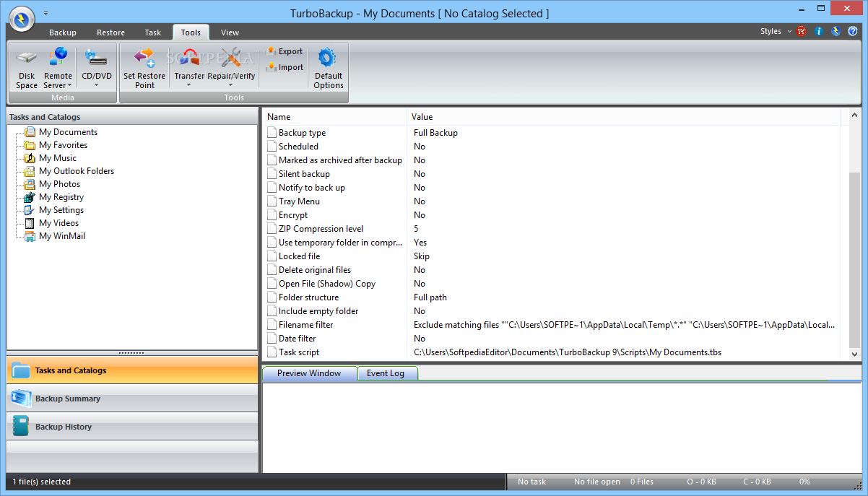The width and height of the screenshot is (868, 496).
Task: Click the blue info icon
Action: click(x=819, y=31)
